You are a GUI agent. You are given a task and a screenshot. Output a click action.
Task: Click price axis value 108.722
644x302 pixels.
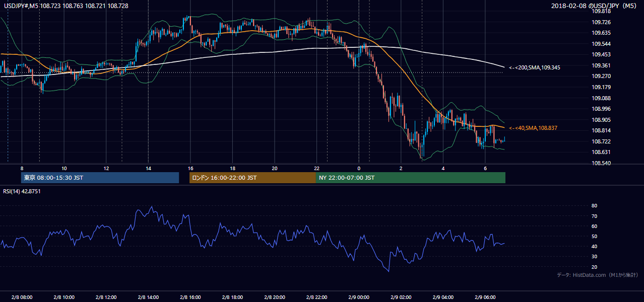(601, 141)
